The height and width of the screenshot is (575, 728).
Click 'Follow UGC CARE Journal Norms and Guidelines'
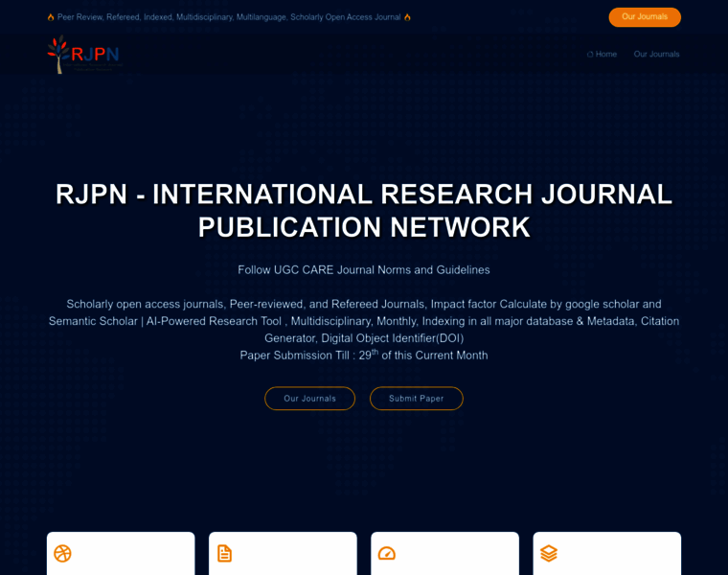(364, 270)
